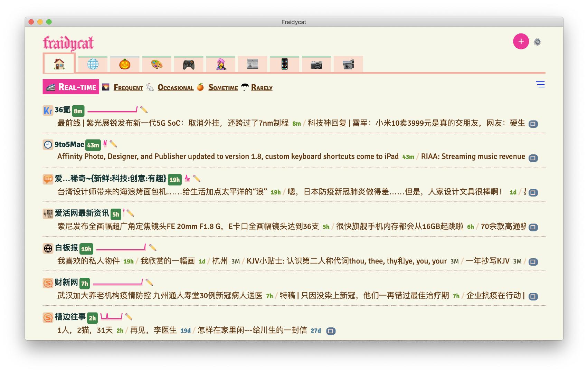588x373 pixels.
Task: Open the artist palette tag tab
Action: [x=157, y=64]
